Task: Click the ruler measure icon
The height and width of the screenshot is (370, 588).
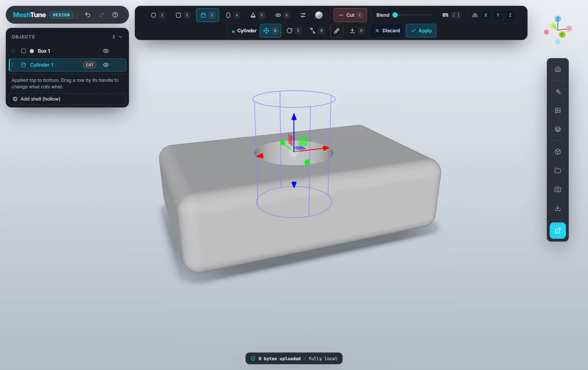Action: 336,31
